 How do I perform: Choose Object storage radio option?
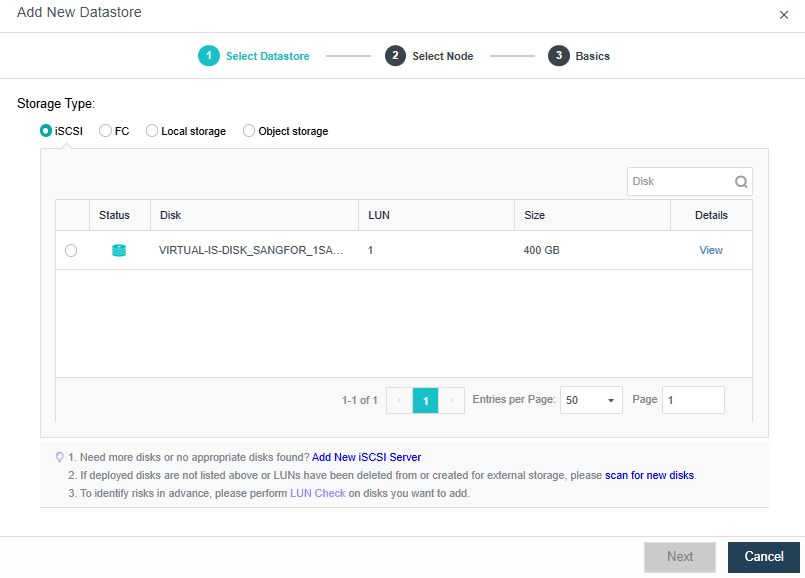click(249, 131)
